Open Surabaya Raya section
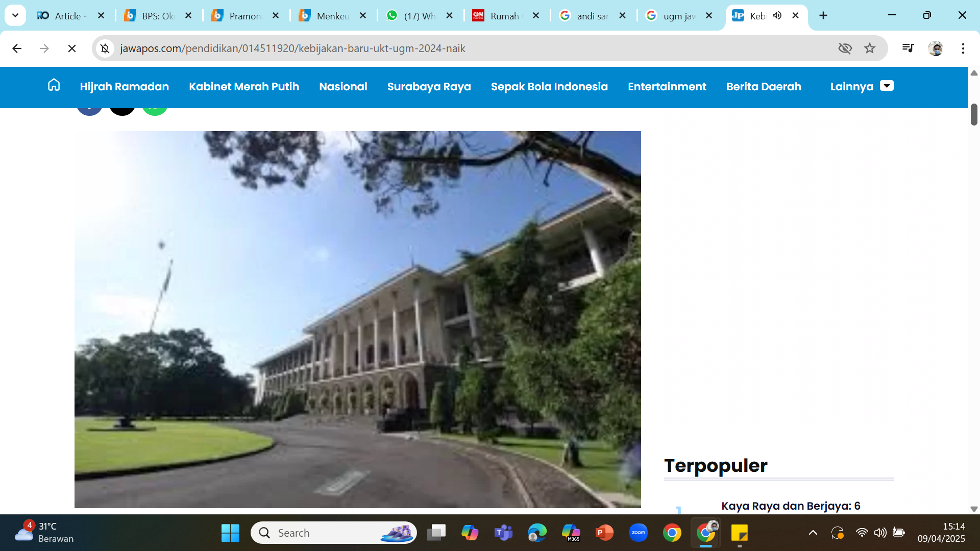 429,87
